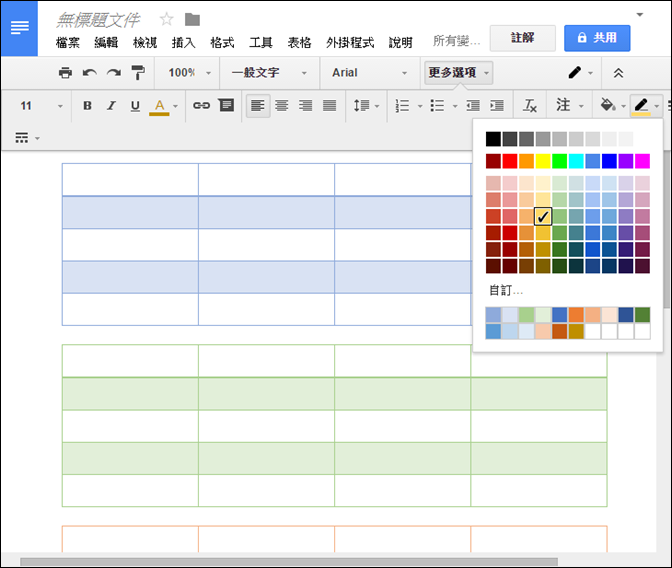Open the input tools 注 icon
The width and height of the screenshot is (672, 568).
click(x=563, y=105)
